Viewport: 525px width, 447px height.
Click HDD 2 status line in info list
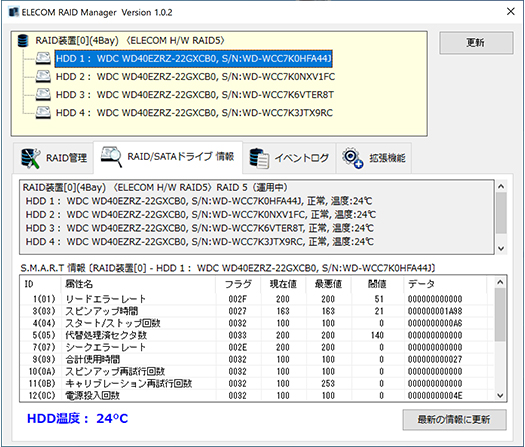(x=201, y=215)
